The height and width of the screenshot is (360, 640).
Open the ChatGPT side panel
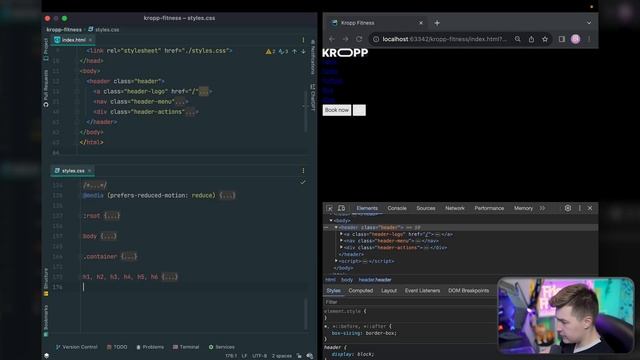click(x=313, y=97)
